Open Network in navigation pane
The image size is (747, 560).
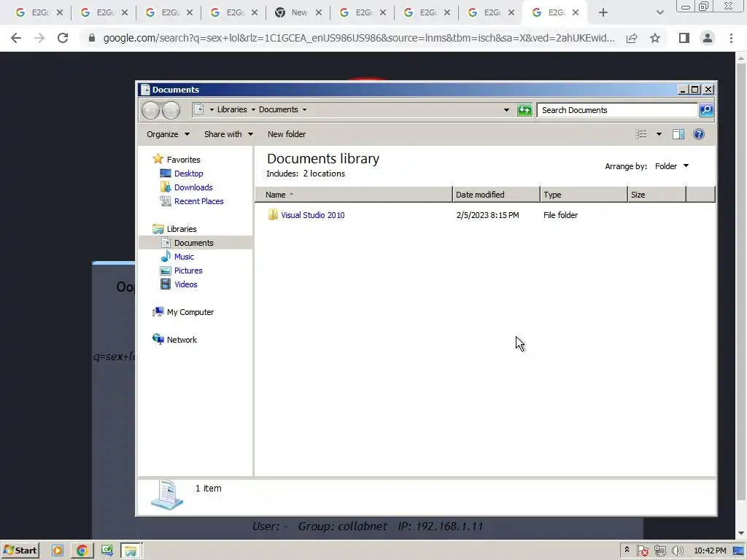182,340
